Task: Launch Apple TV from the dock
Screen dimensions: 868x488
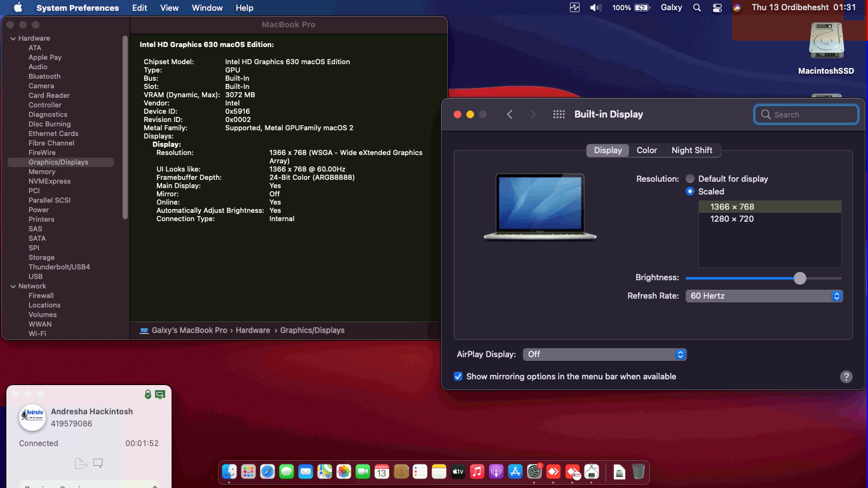Action: 458,471
